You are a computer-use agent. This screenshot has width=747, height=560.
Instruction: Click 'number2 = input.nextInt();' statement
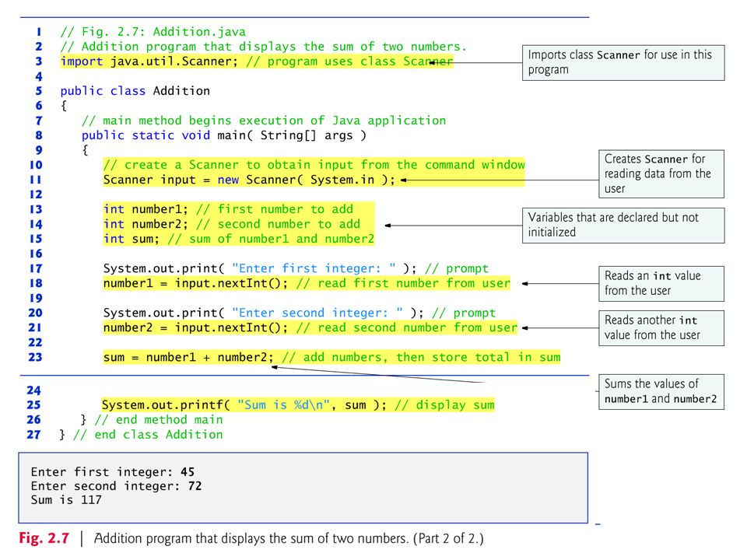click(x=196, y=327)
